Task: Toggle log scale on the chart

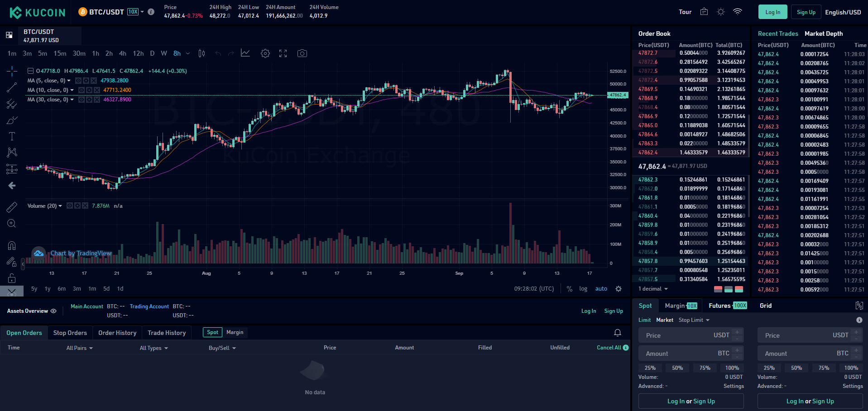Action: pos(583,289)
